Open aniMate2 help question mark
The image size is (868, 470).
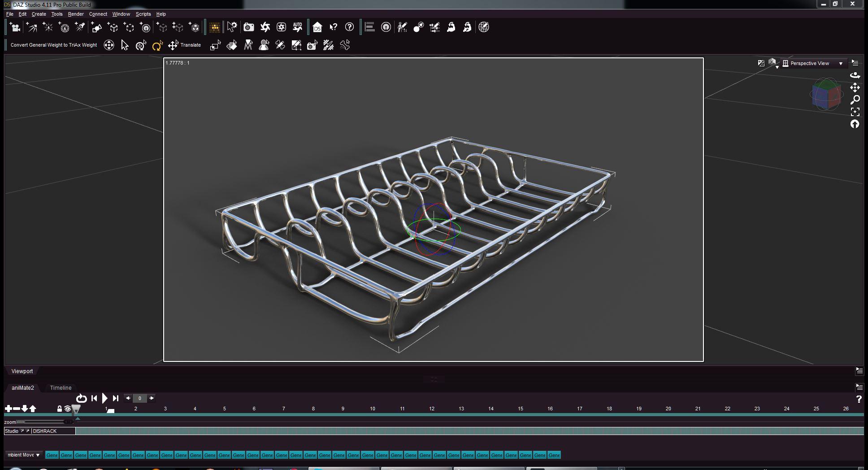pos(859,399)
